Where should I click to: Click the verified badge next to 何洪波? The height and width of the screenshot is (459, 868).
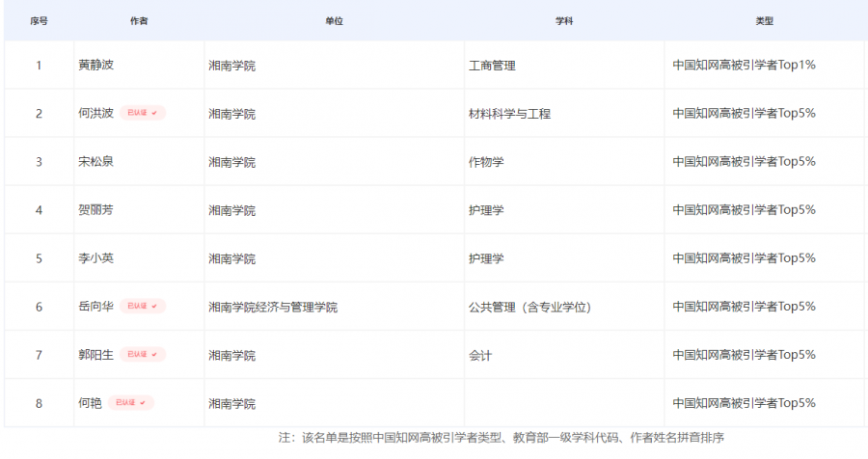pos(143,114)
